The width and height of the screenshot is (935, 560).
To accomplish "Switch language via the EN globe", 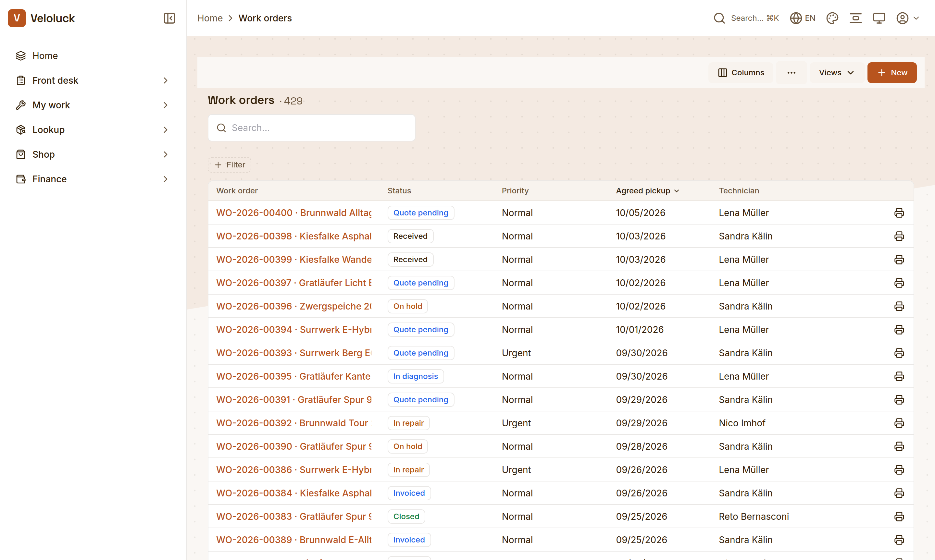I will (x=803, y=18).
